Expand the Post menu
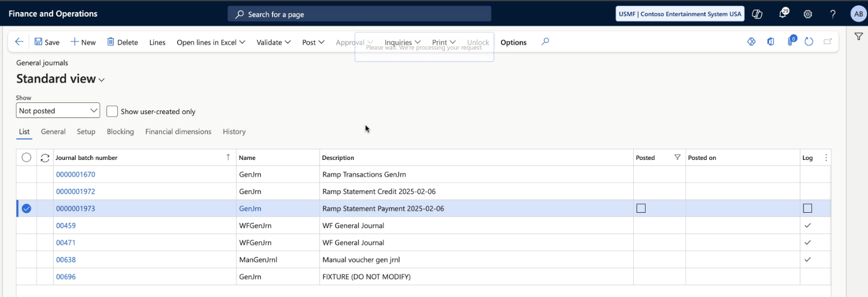Screen dimensions: 868x297 (313, 42)
